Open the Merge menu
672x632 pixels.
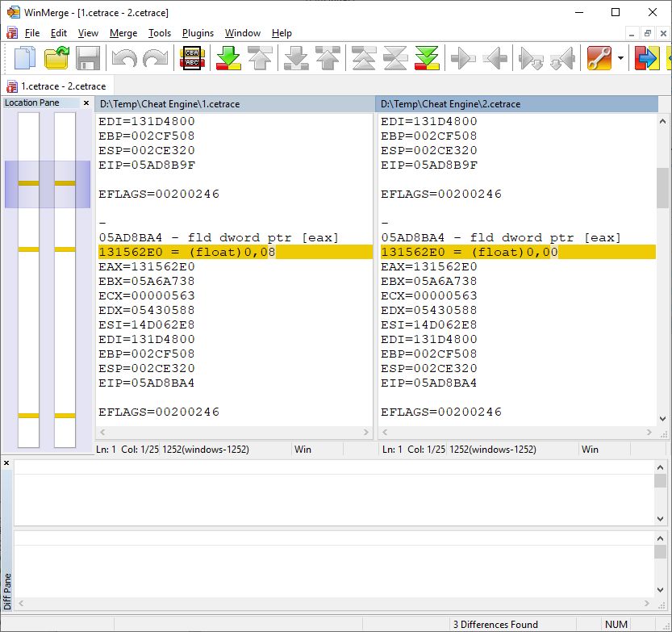pos(123,33)
